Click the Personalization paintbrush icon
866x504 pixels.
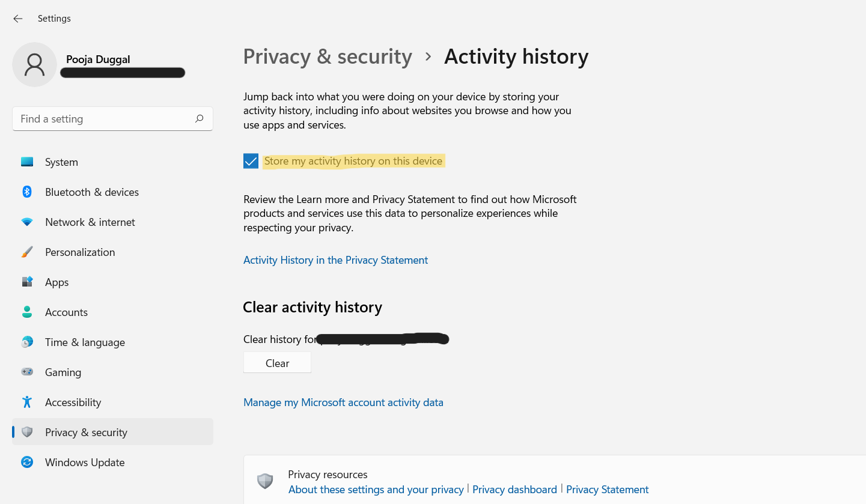pos(27,252)
